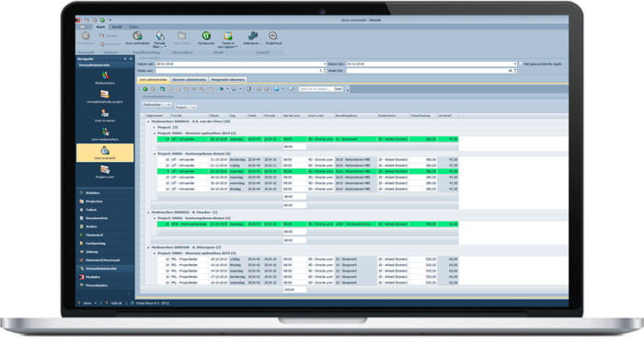The height and width of the screenshot is (346, 644).
Task: Click the Vernieuwen refresh ribbon icon
Action: 206,39
